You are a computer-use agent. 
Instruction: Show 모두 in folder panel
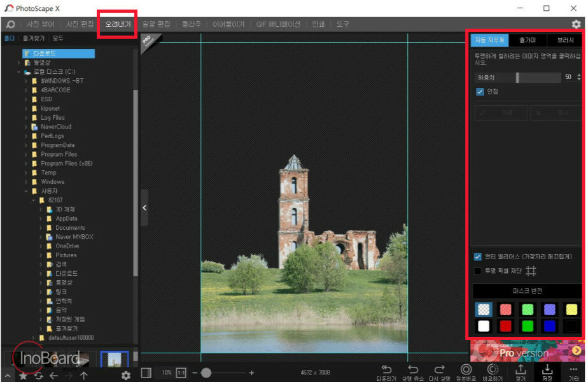click(x=58, y=38)
